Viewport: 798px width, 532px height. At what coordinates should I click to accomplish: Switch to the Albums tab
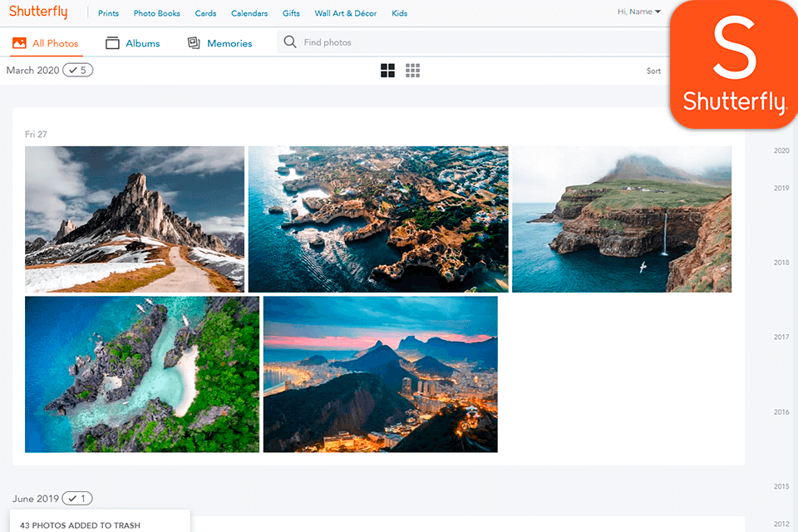tap(133, 43)
